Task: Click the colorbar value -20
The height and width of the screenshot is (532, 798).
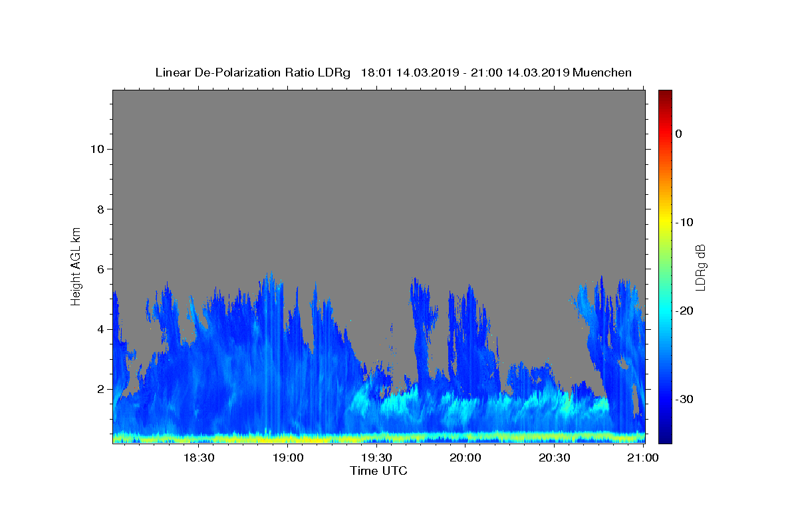Action: (684, 311)
